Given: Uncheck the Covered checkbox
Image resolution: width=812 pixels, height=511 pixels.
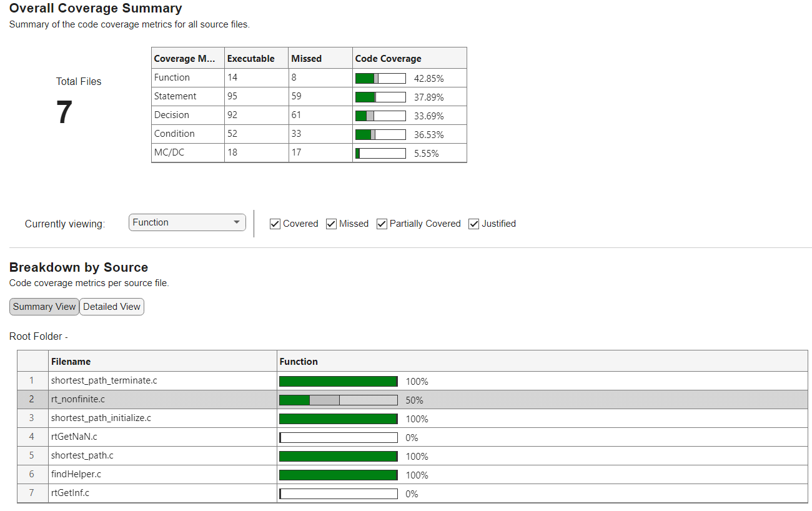Looking at the screenshot, I should 275,224.
